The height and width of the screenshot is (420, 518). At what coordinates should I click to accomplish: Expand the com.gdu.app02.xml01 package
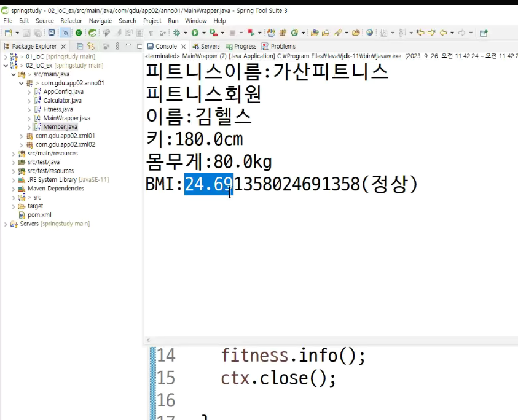[22, 136]
